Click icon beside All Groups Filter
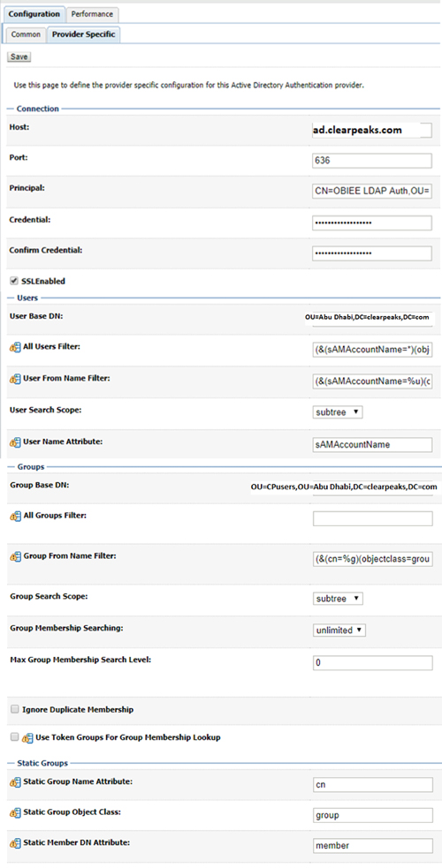 [x=15, y=517]
